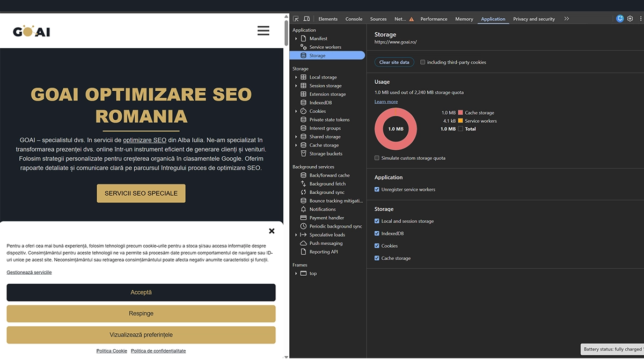Show more DevTools tabs chevron

pos(566,19)
